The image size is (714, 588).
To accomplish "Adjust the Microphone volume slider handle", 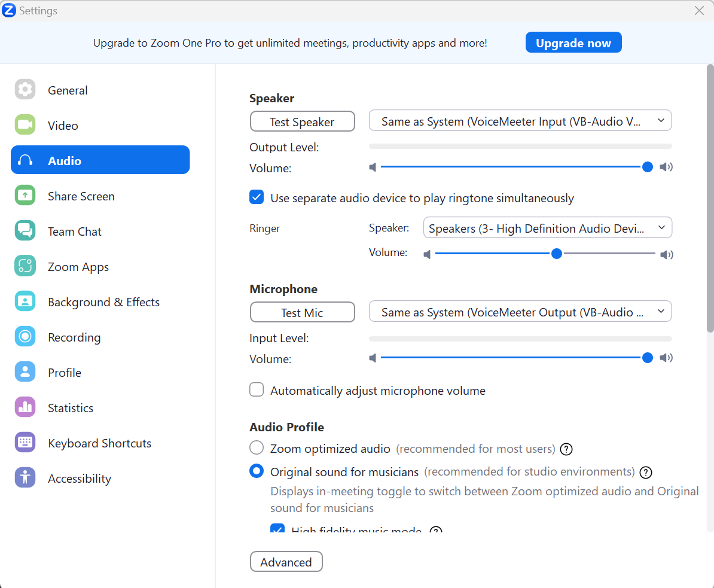I will coord(648,358).
